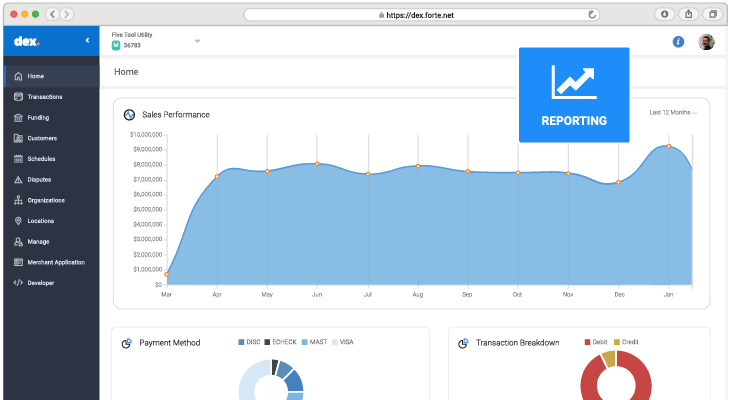Open Merchant Application menu label

tap(56, 262)
